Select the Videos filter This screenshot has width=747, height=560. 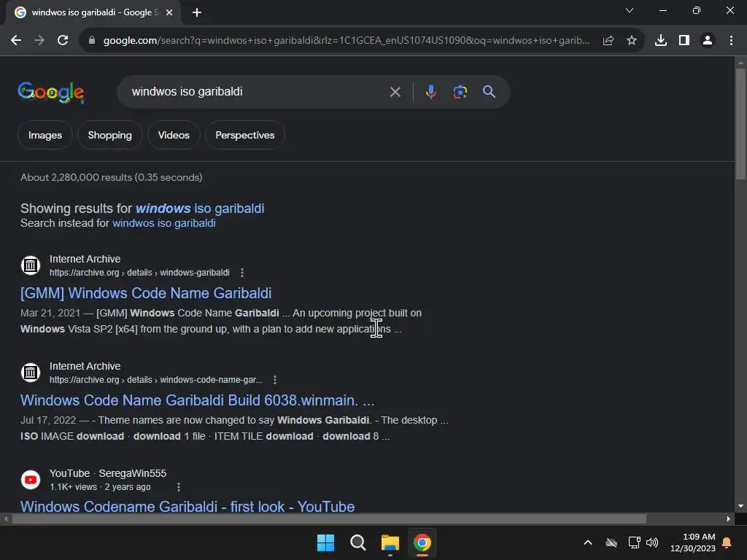[174, 135]
